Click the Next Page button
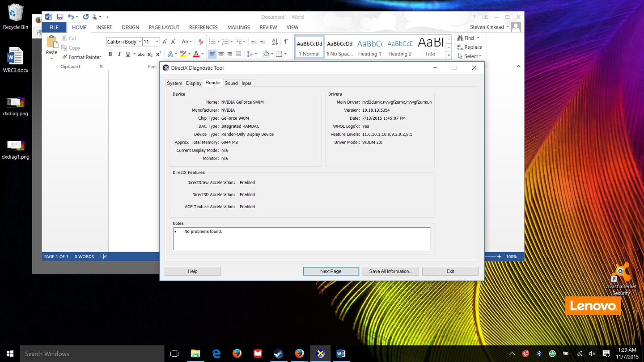The image size is (644, 362). click(x=331, y=271)
